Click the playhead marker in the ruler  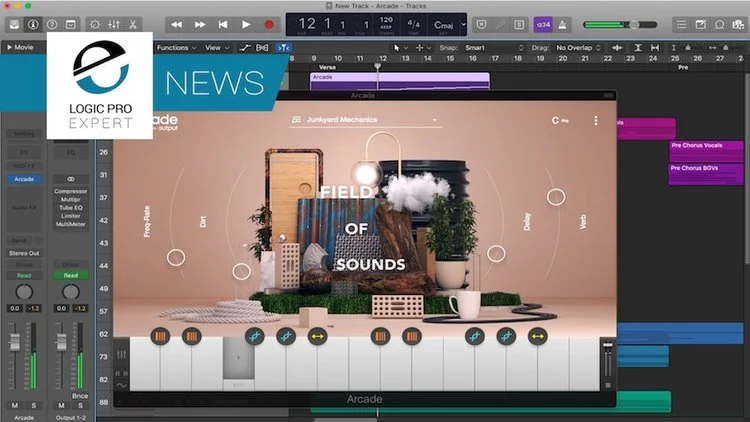377,67
